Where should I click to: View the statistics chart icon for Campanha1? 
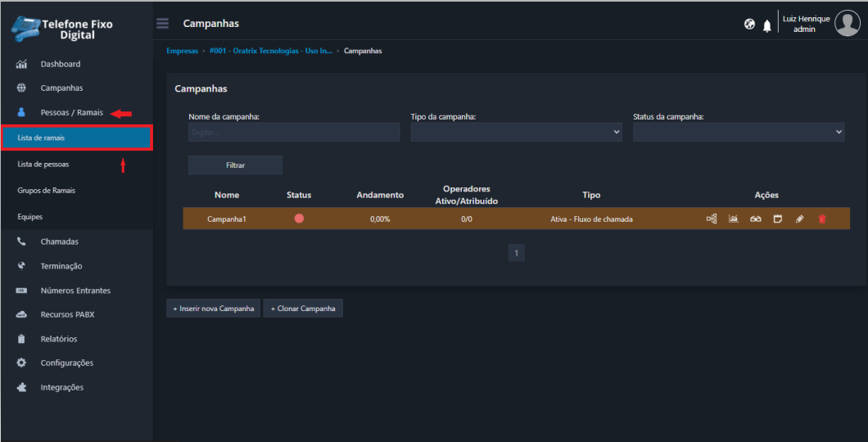tap(734, 219)
